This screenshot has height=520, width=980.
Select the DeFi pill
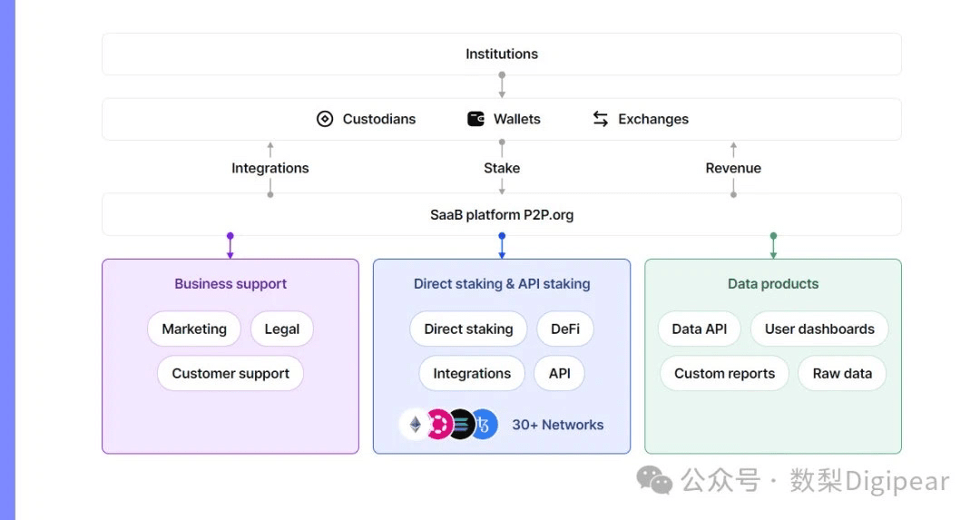pos(565,329)
